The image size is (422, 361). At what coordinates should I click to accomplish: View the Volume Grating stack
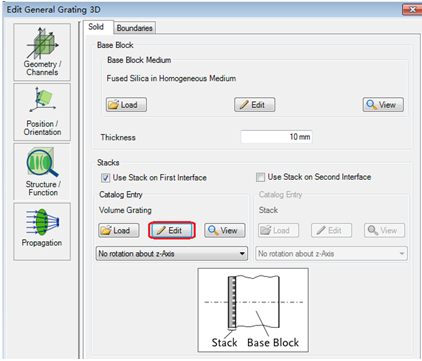click(225, 230)
